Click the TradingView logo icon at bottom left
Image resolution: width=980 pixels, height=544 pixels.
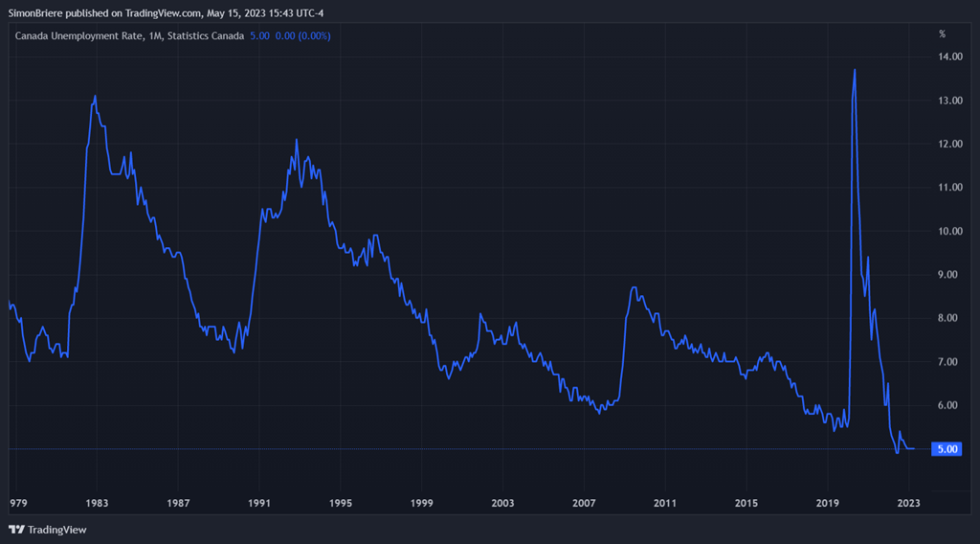pos(17,530)
